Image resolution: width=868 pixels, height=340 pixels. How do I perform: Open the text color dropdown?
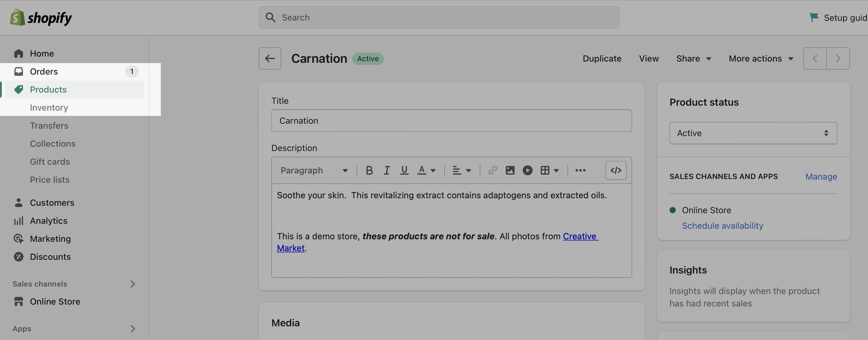pyautogui.click(x=426, y=170)
